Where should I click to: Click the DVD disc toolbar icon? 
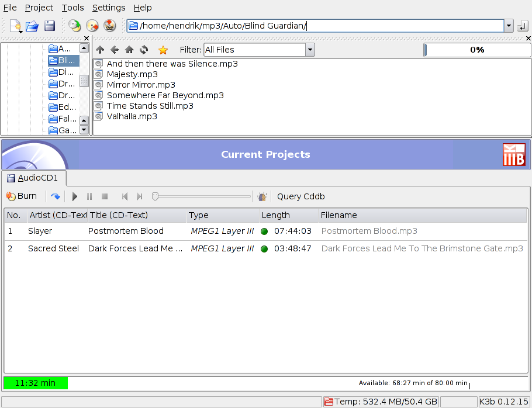109,26
